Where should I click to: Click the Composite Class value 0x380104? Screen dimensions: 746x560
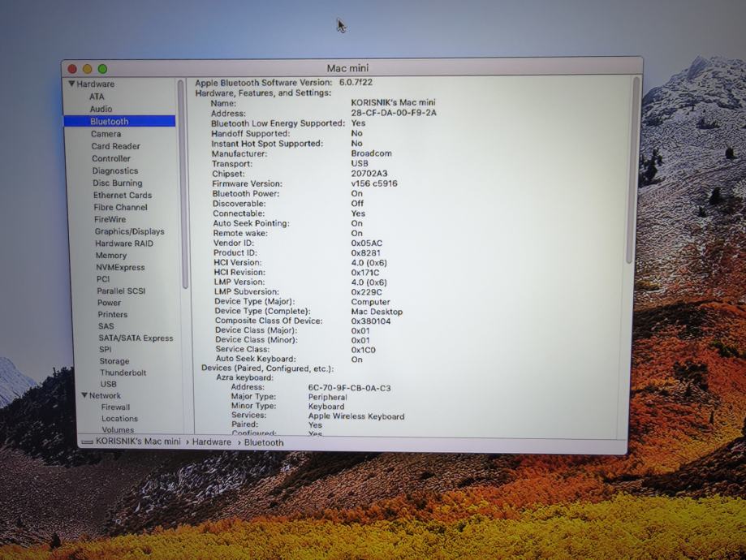371,321
